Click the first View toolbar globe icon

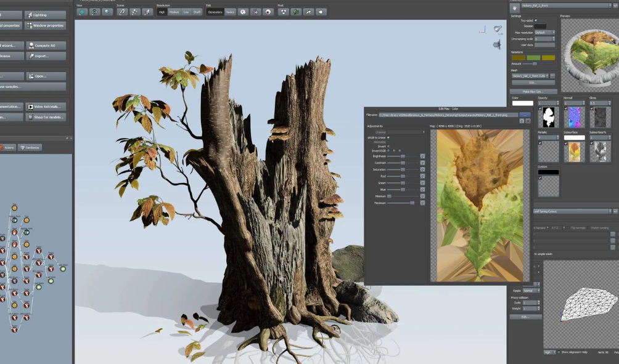(82, 12)
